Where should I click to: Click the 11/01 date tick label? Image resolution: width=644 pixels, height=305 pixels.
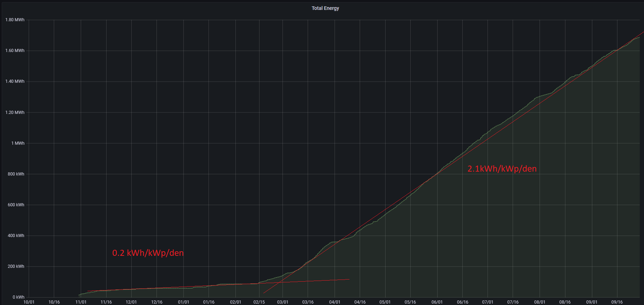coord(81,302)
